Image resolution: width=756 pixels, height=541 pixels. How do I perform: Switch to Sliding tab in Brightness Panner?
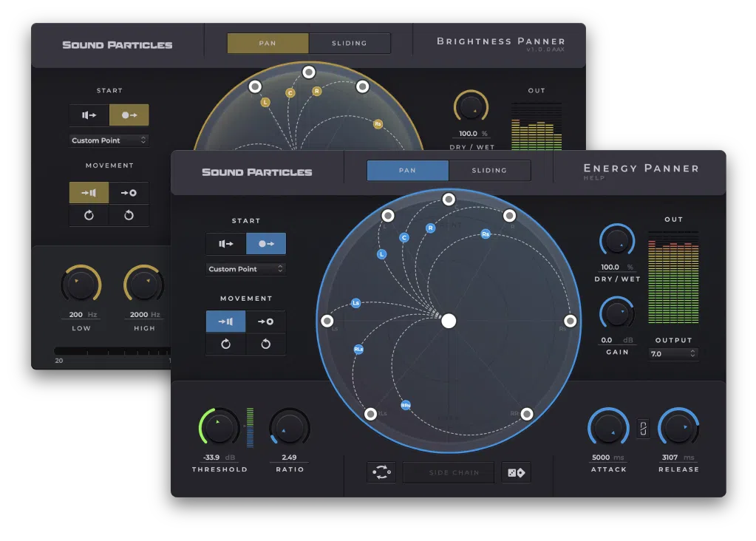350,44
